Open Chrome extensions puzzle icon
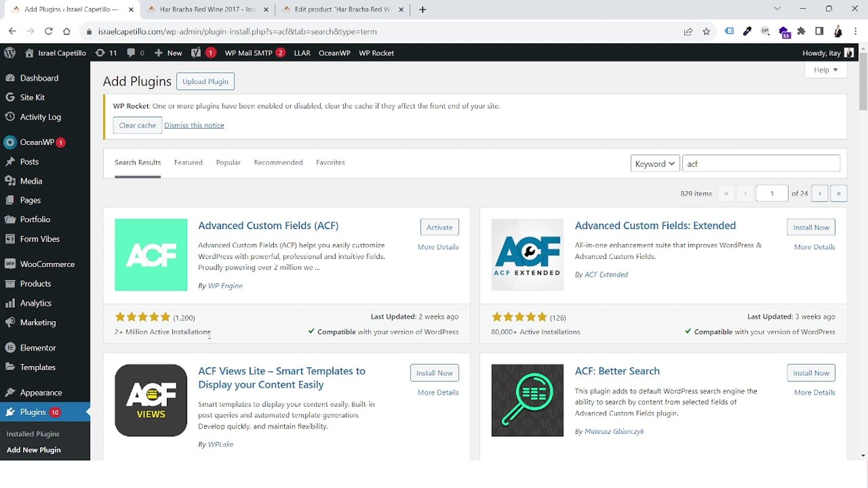 [802, 31]
